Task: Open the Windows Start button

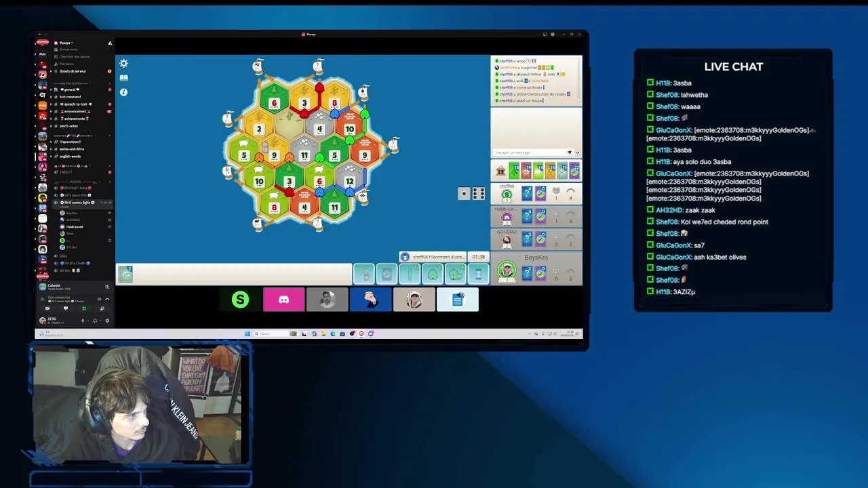Action: click(248, 333)
